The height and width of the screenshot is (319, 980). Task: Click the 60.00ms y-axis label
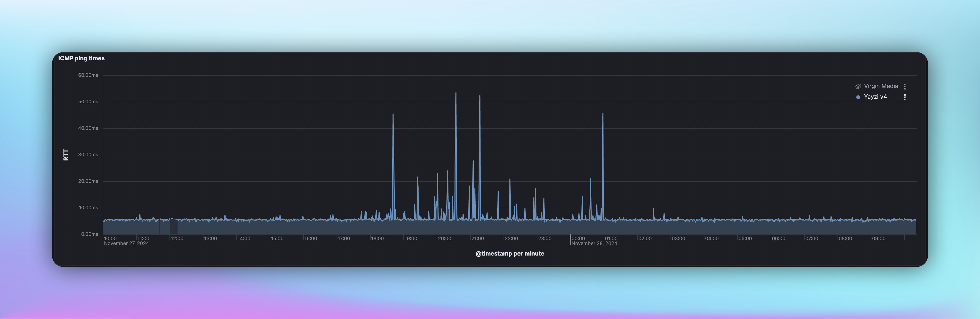click(x=88, y=75)
